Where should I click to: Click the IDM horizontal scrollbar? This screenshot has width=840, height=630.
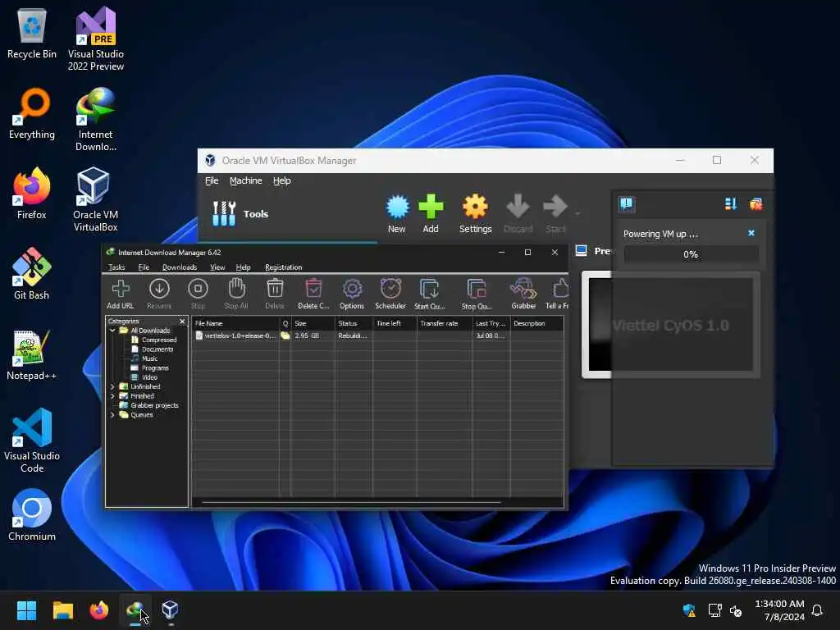click(x=351, y=503)
